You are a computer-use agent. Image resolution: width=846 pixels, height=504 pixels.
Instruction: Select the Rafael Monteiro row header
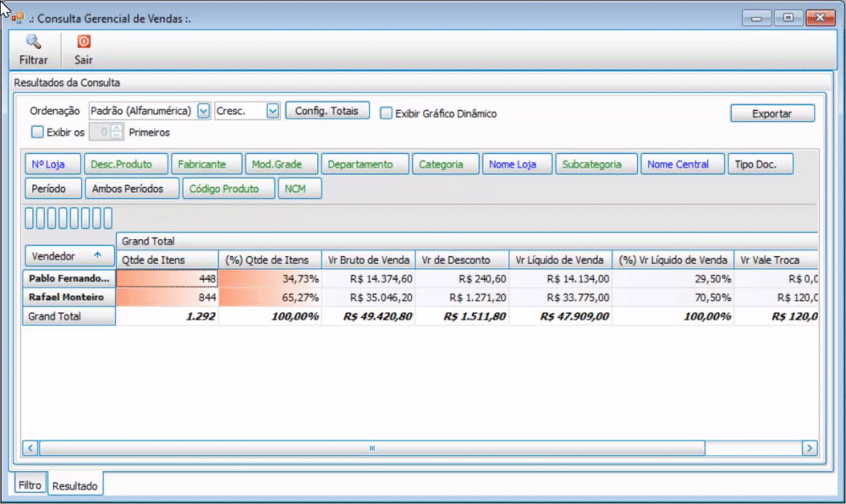(69, 297)
